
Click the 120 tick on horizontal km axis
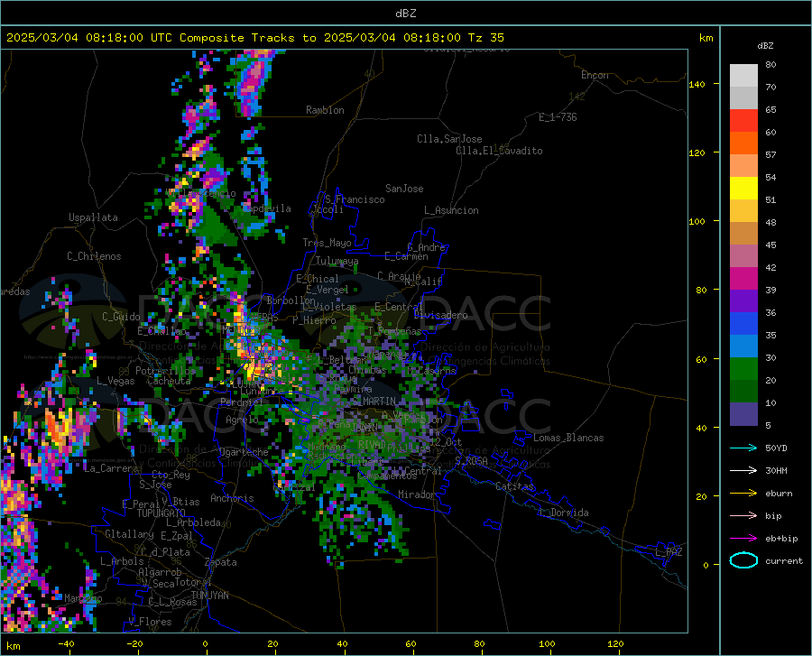(x=615, y=644)
